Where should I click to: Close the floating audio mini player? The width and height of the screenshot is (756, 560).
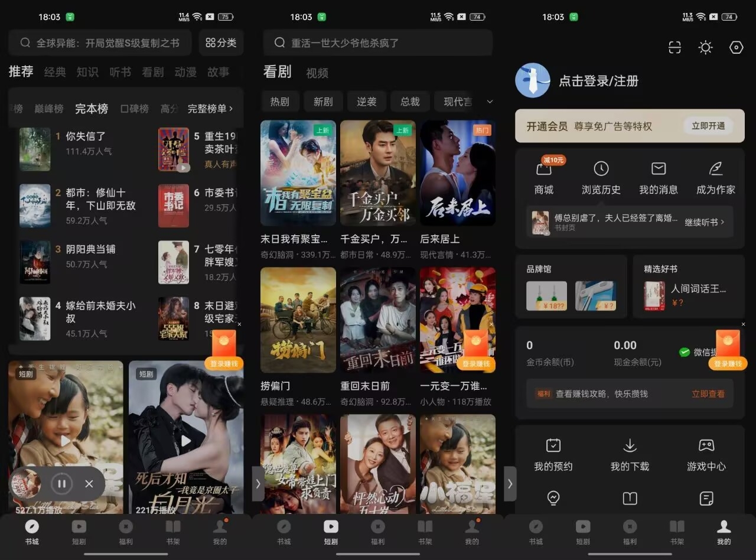(x=89, y=484)
